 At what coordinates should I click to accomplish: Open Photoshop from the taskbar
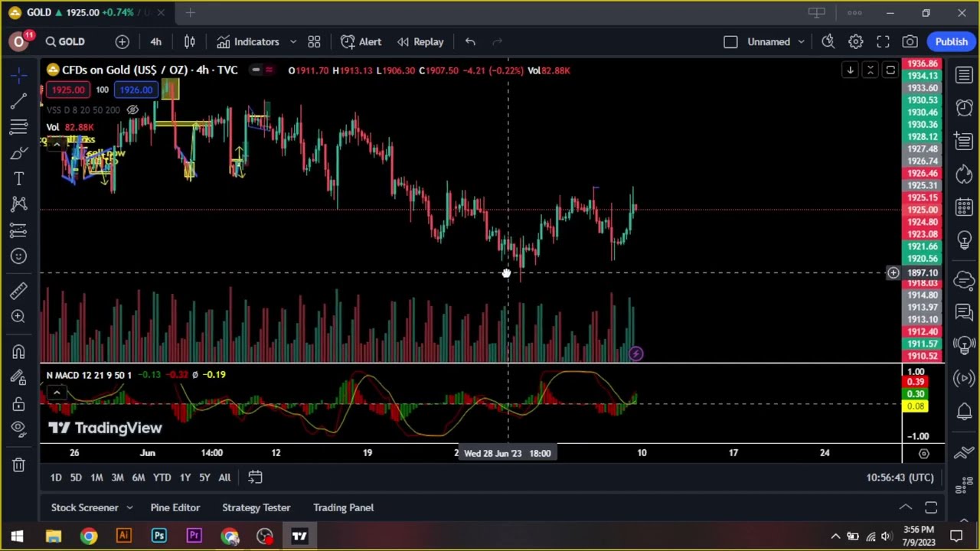[159, 536]
